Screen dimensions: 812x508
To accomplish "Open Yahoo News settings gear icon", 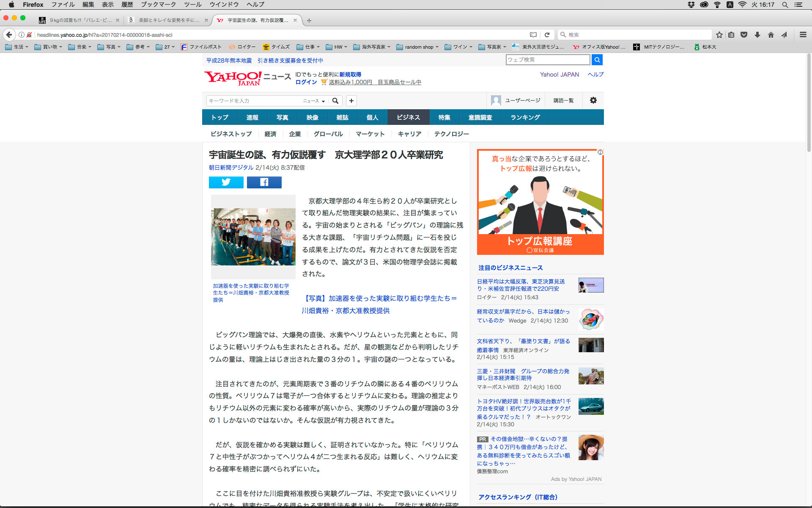I will point(593,100).
